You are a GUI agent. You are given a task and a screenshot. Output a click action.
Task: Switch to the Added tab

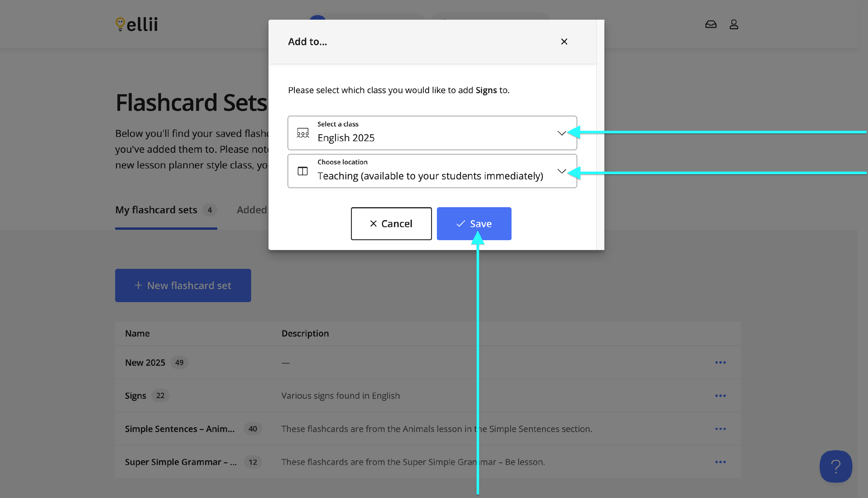click(x=252, y=210)
